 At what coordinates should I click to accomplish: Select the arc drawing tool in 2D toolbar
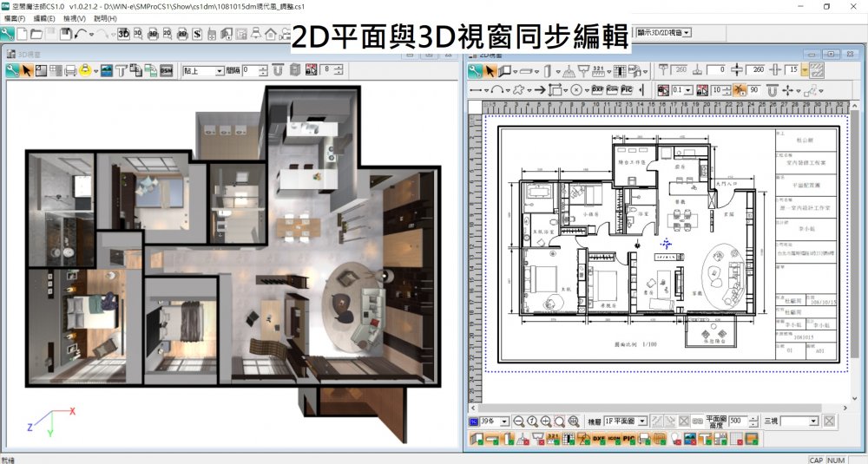point(496,89)
